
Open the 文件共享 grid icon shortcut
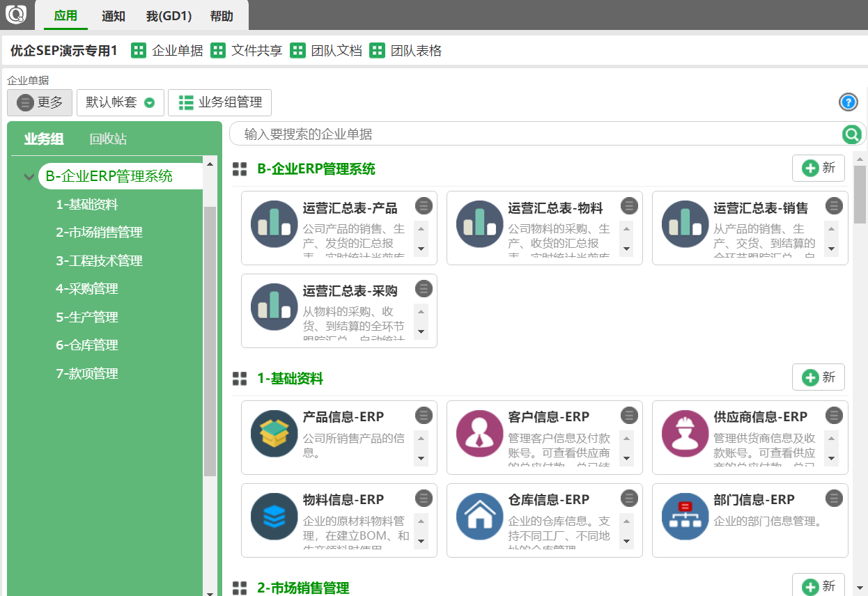218,50
